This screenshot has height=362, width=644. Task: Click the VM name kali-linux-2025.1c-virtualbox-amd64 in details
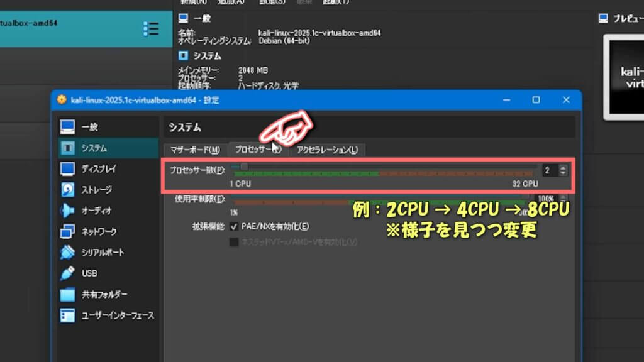pyautogui.click(x=319, y=33)
